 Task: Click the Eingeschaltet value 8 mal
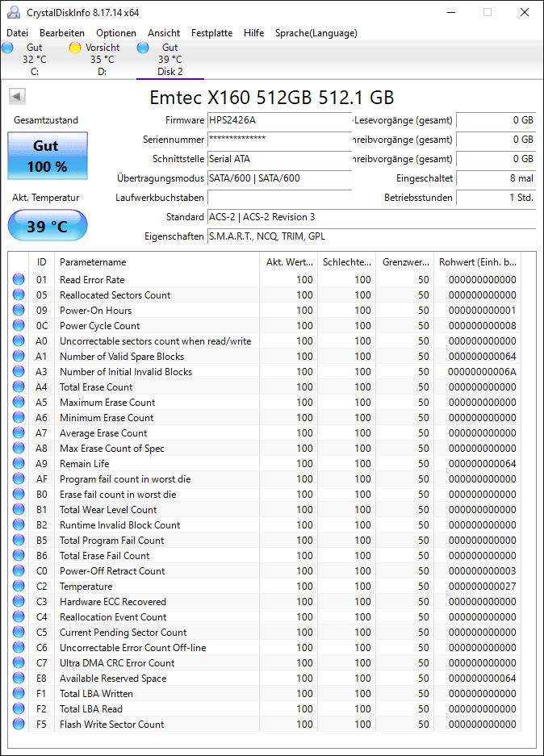[496, 178]
